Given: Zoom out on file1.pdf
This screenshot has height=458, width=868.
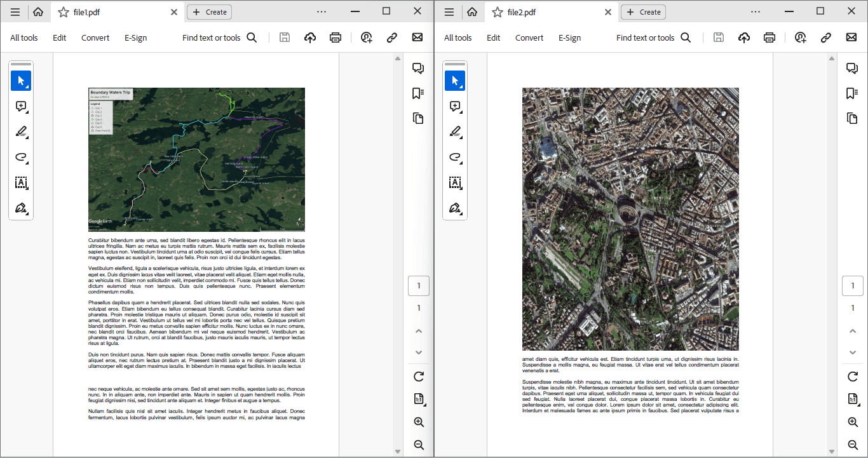Looking at the screenshot, I should pyautogui.click(x=419, y=445).
